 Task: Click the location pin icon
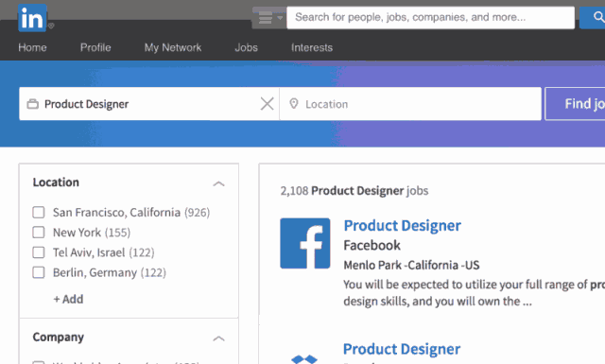[294, 104]
